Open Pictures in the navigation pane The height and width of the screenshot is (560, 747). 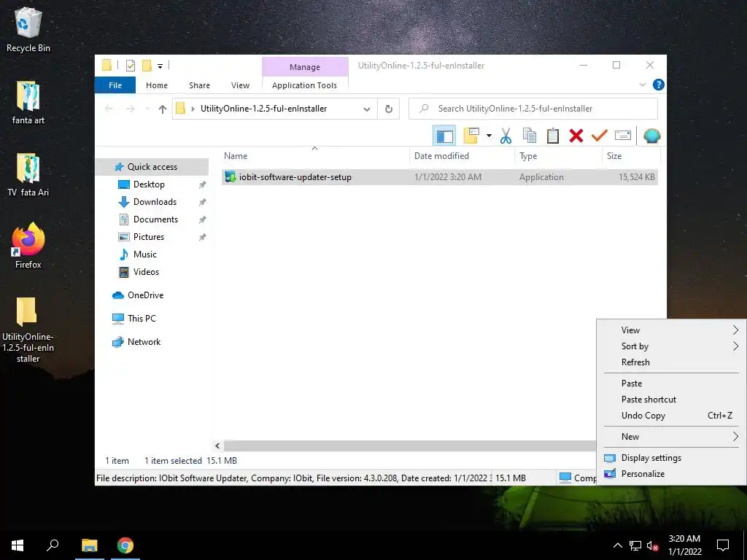click(x=149, y=237)
